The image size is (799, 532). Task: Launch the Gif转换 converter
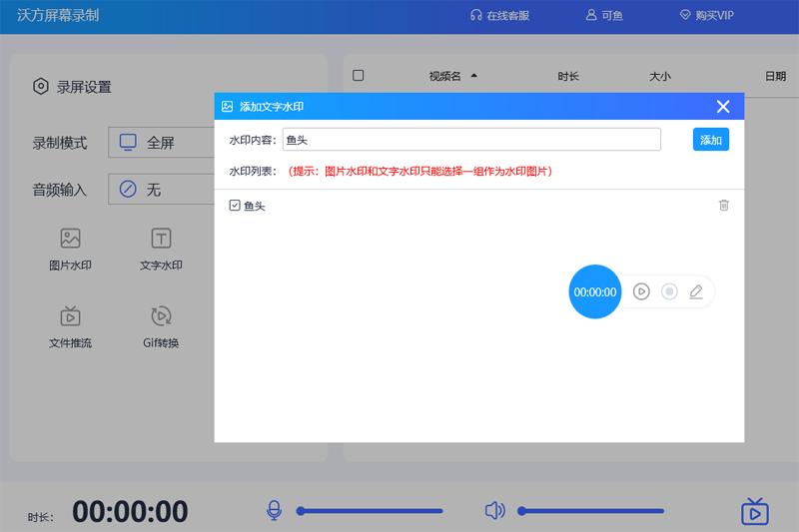click(x=161, y=317)
